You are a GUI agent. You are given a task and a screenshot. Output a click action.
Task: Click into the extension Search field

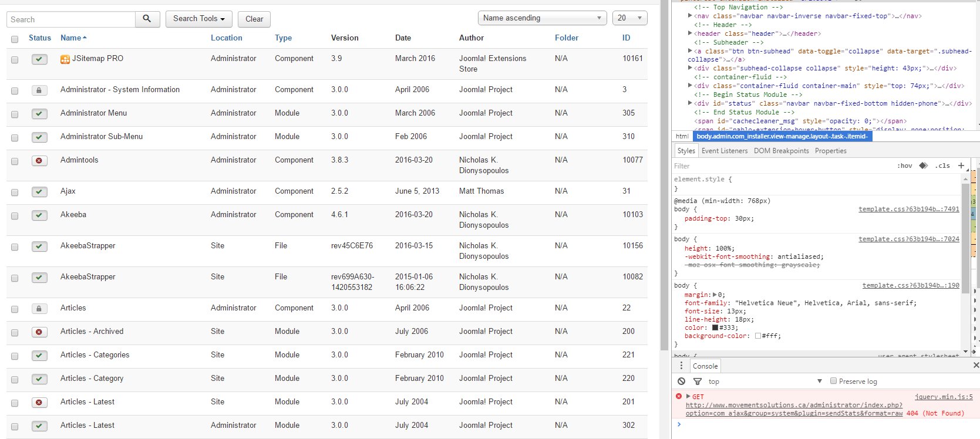pos(71,19)
